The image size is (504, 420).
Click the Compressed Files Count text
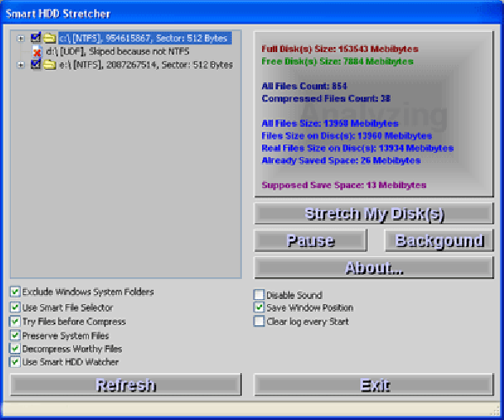326,98
